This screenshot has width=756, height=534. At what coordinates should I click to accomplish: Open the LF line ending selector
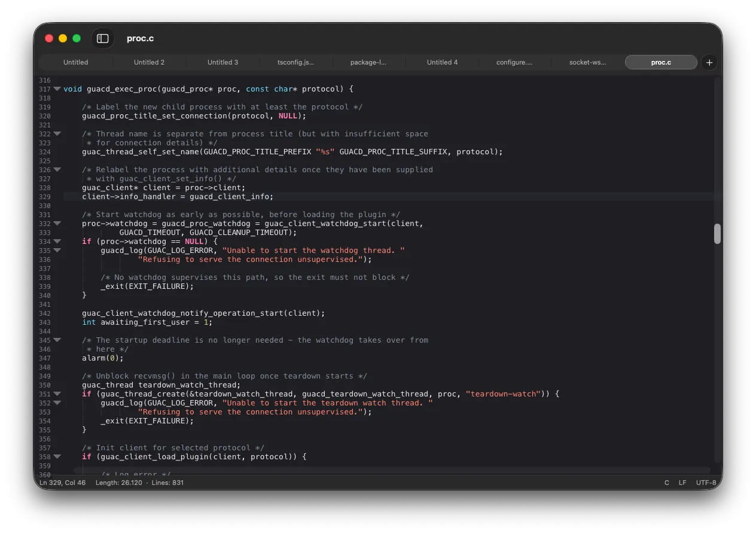pyautogui.click(x=682, y=483)
